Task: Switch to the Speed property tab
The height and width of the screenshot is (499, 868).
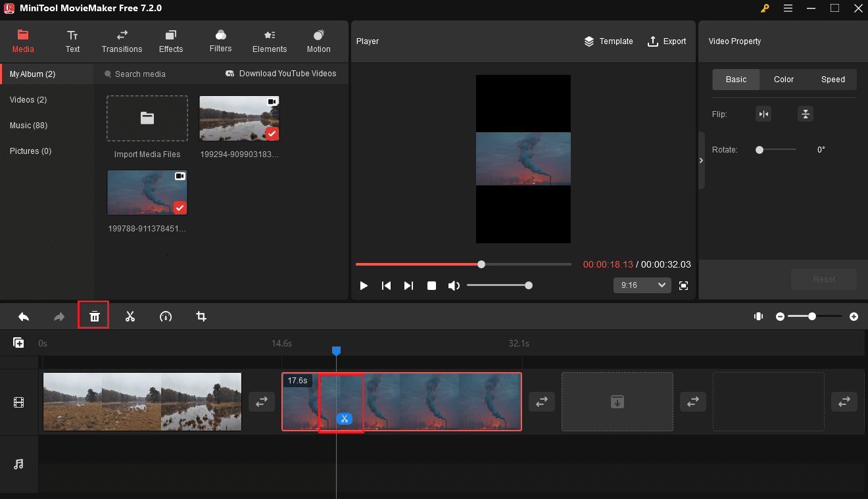Action: (x=832, y=80)
